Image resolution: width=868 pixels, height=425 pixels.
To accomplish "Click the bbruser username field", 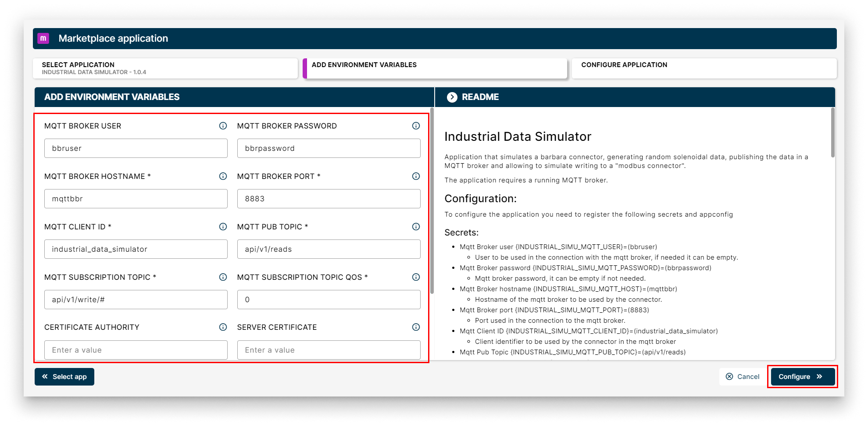I will (136, 148).
